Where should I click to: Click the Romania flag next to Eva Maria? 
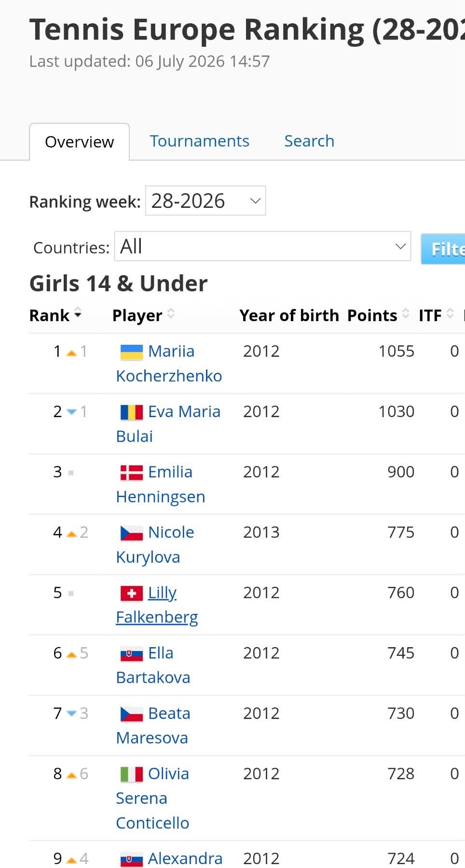[131, 412]
